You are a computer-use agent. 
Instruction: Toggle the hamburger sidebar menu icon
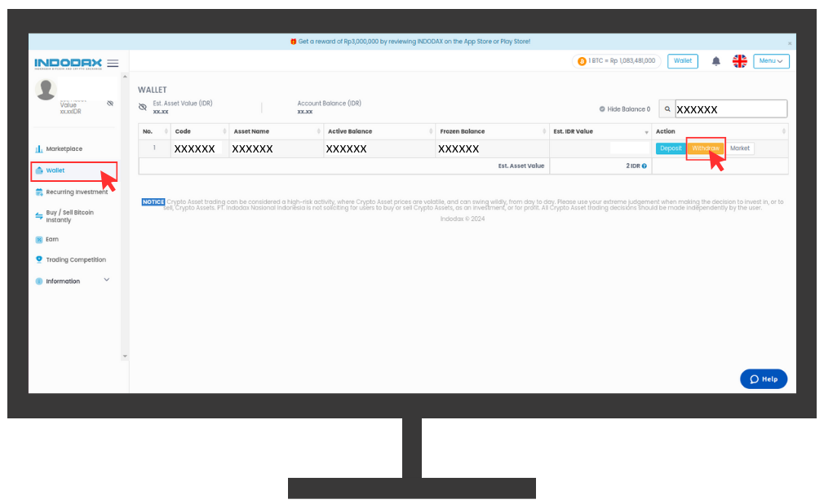(113, 64)
